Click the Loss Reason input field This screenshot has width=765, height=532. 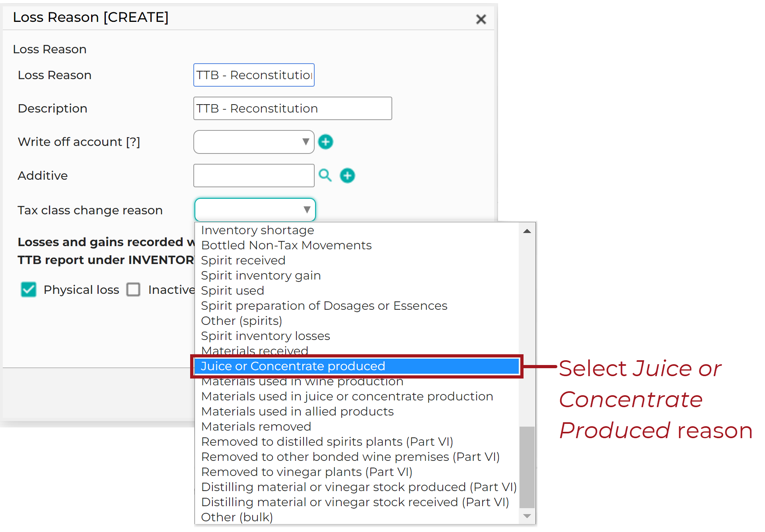click(254, 75)
